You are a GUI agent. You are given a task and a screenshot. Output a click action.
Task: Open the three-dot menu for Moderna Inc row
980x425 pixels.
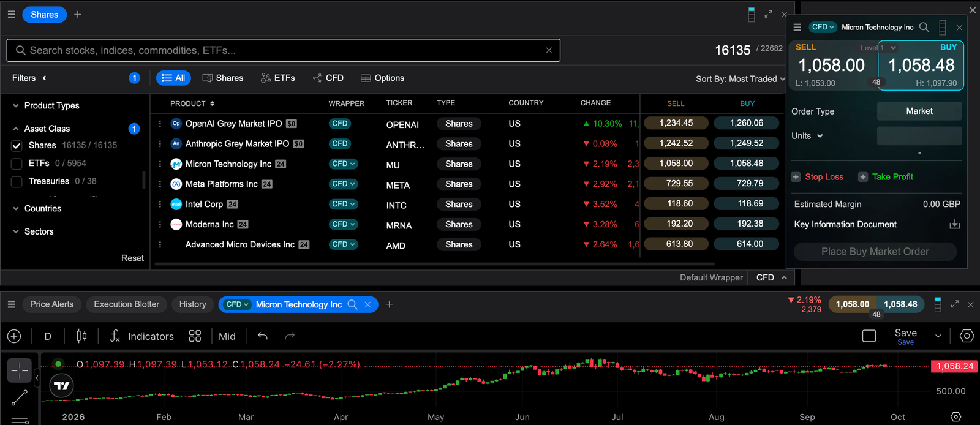coord(160,224)
